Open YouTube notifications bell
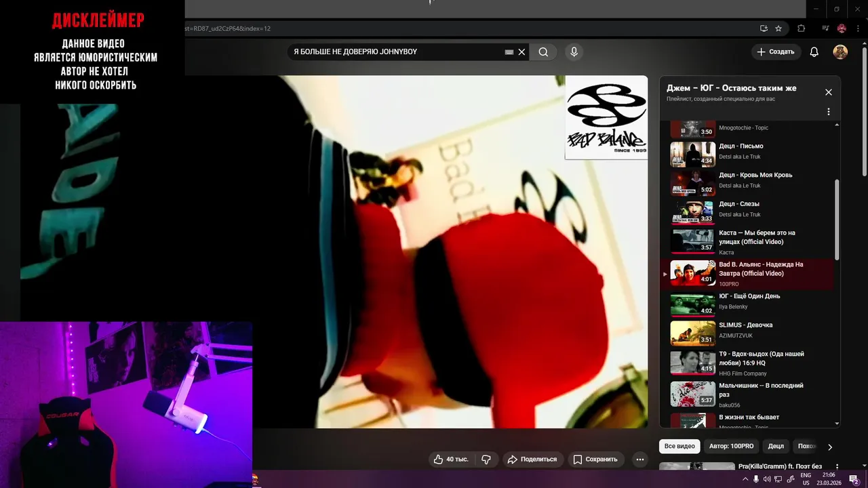868x488 pixels. click(x=814, y=52)
